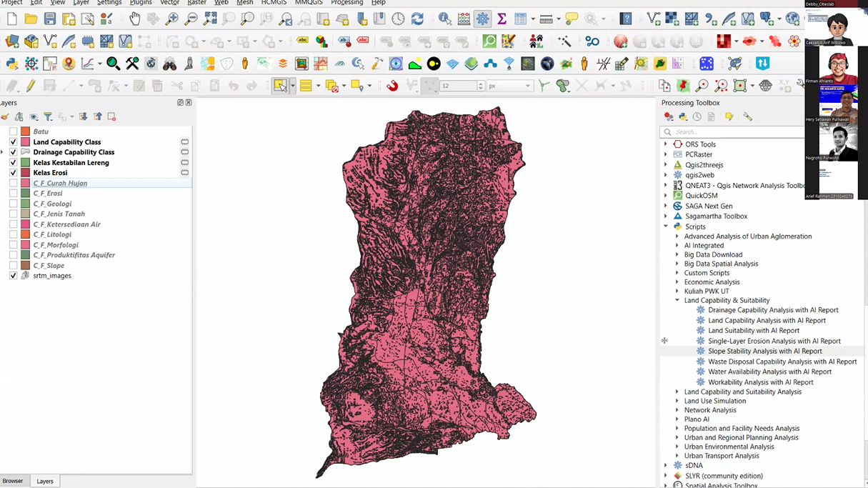
Task: Enable the C_F_Slope layer checkbox
Action: [x=13, y=265]
